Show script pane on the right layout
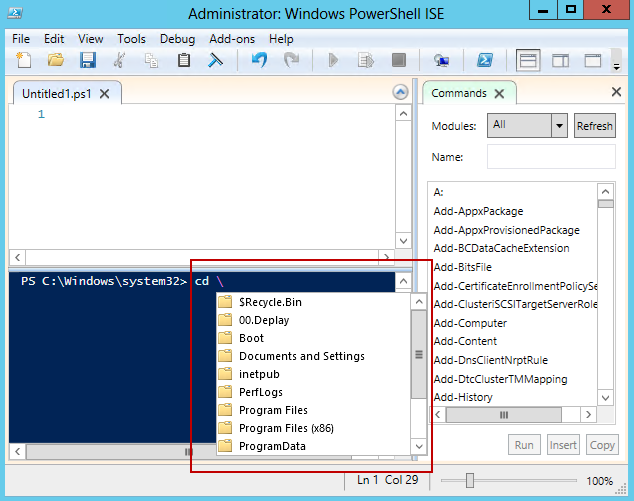634x501 pixels. [560, 61]
